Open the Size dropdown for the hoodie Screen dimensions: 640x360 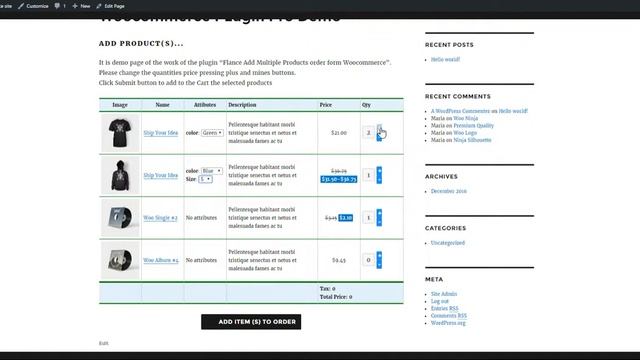pyautogui.click(x=205, y=179)
